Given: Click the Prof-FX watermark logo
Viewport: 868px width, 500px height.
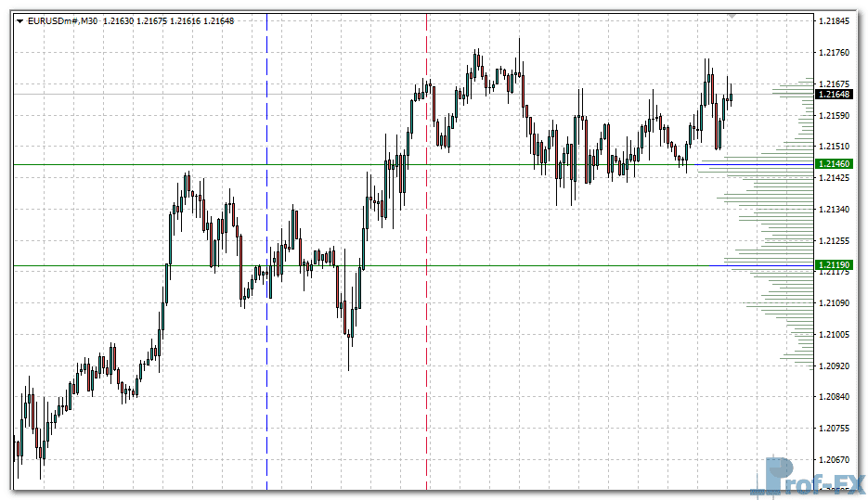Looking at the screenshot, I should tap(809, 475).
